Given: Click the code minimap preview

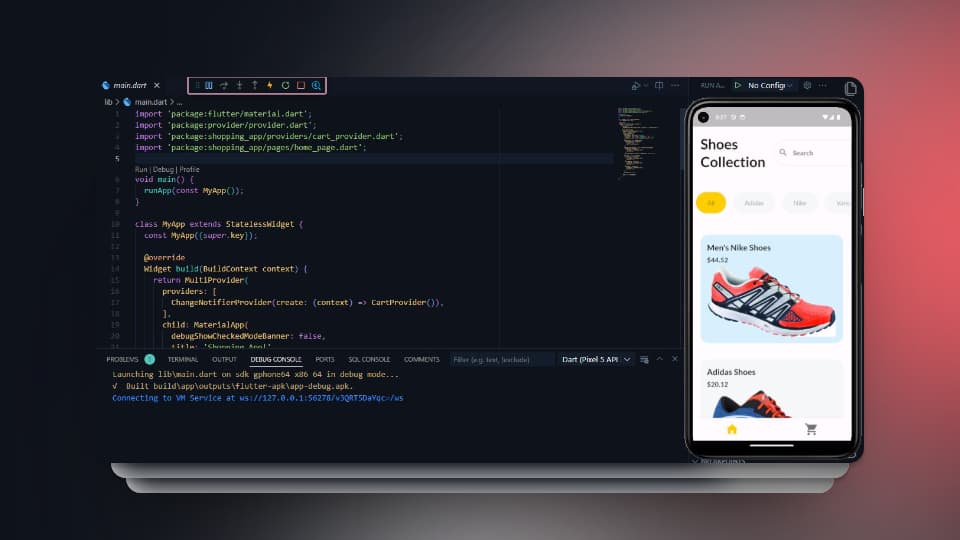Looking at the screenshot, I should pos(637,142).
